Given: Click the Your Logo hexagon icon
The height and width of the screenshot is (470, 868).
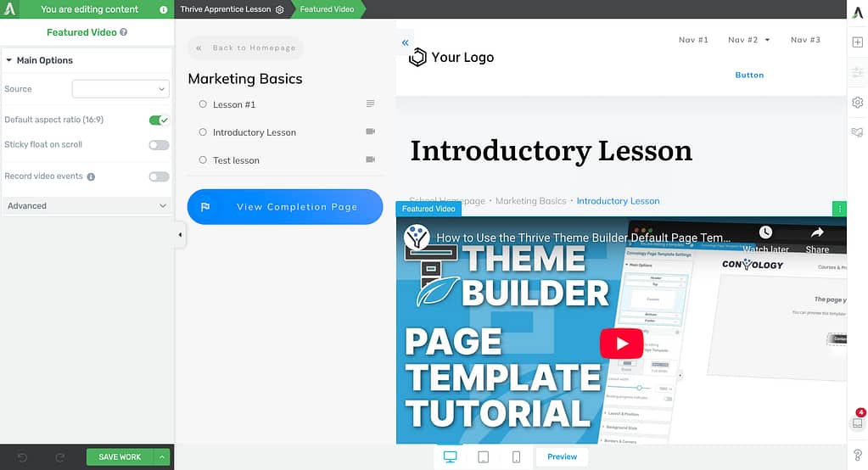Looking at the screenshot, I should point(417,57).
